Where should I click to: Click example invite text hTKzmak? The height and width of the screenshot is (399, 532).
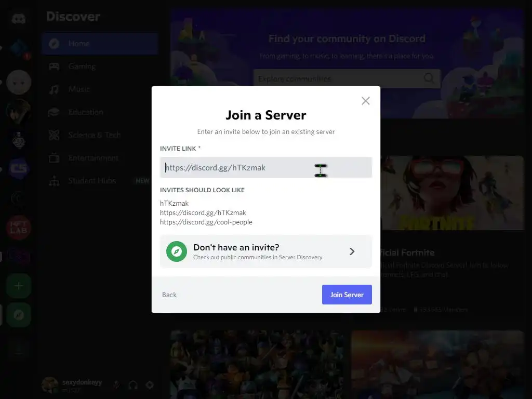pos(174,203)
